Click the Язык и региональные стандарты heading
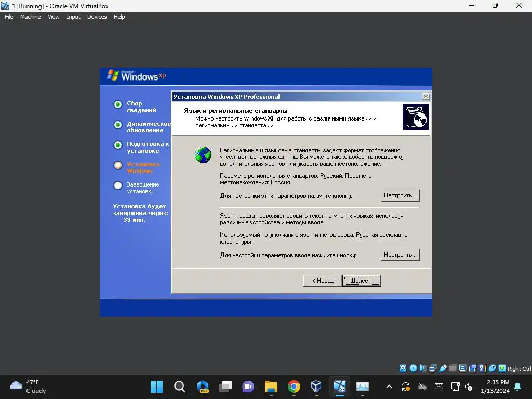The image size is (532, 399). pyautogui.click(x=236, y=111)
